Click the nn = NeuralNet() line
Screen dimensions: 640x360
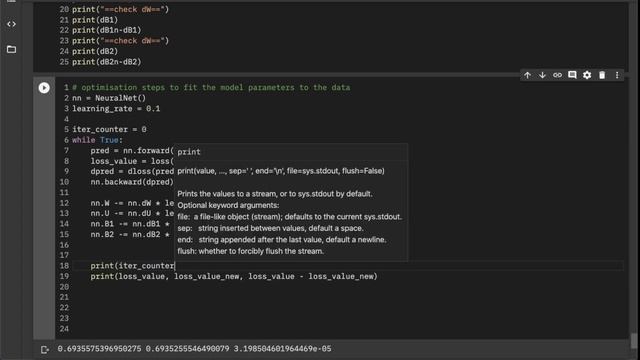pyautogui.click(x=109, y=98)
